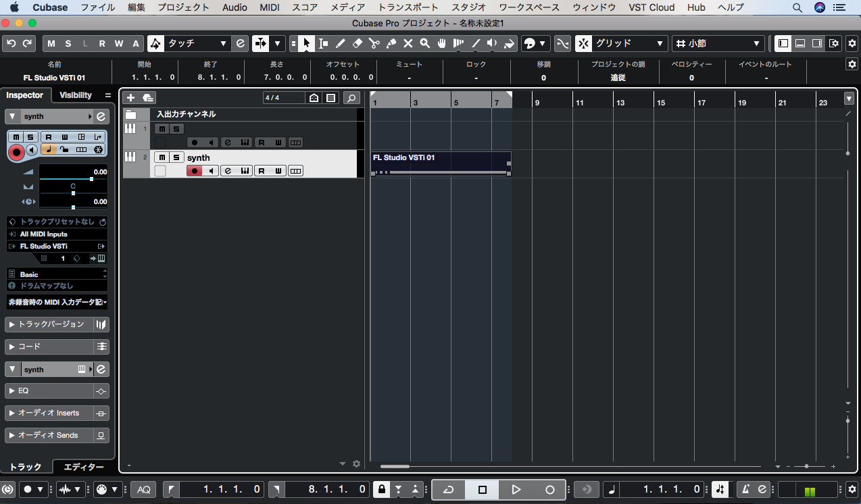Toggle punch points lock icon
This screenshot has width=861, height=504.
tap(381, 489)
